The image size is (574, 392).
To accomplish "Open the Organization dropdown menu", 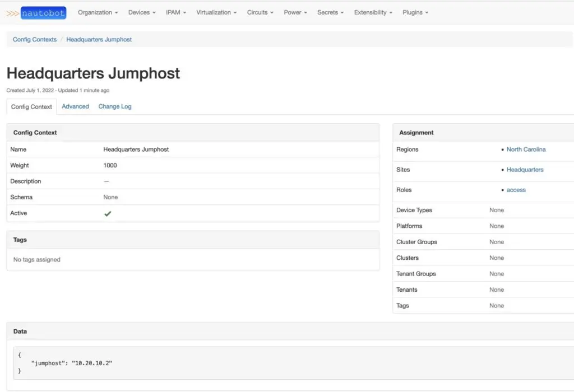I will click(98, 12).
